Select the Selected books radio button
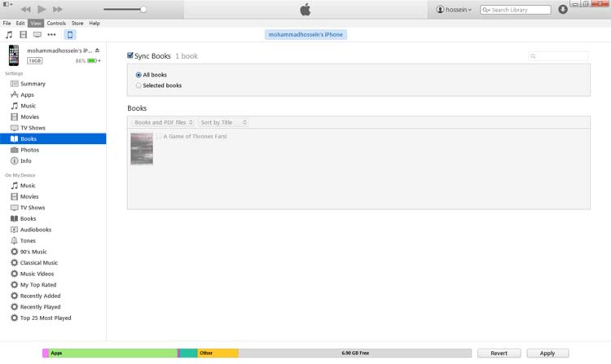This screenshot has height=364, width=611. pos(138,85)
